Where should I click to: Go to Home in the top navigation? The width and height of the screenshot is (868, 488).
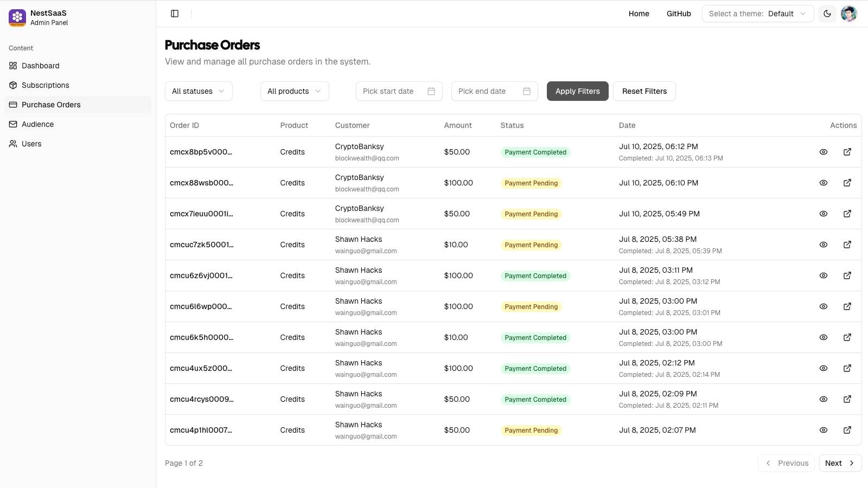pyautogui.click(x=639, y=14)
